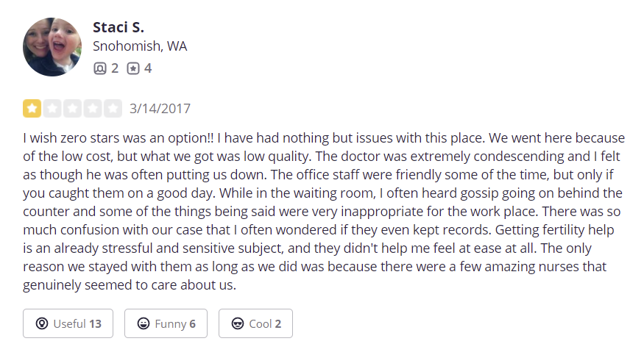Select the fifth gray rating star
The width and height of the screenshot is (644, 355).
pos(113,109)
